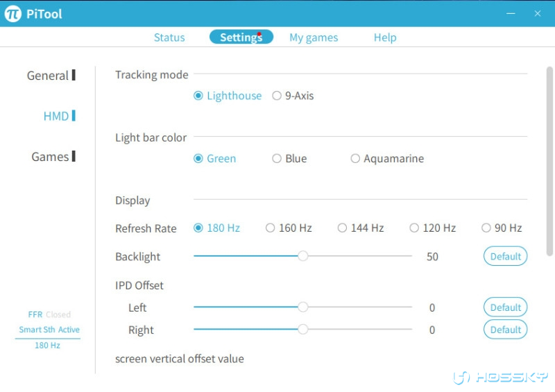The height and width of the screenshot is (392, 555).
Task: Open the Help tab
Action: point(385,37)
